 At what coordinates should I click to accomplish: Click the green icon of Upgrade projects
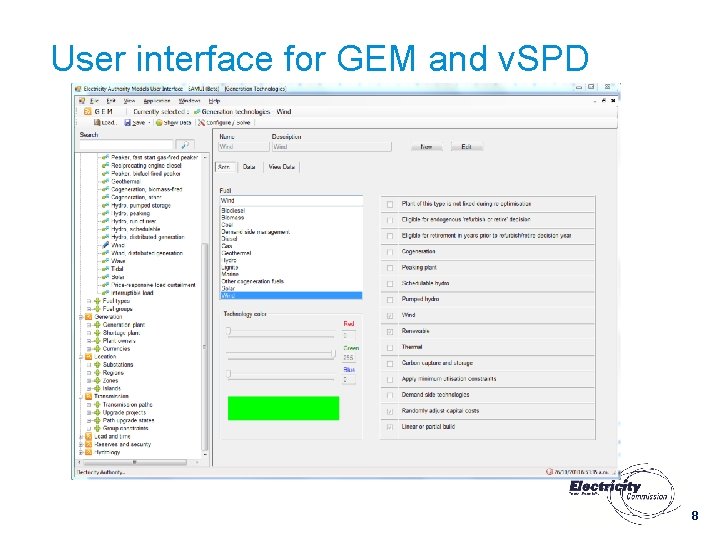[97, 412]
